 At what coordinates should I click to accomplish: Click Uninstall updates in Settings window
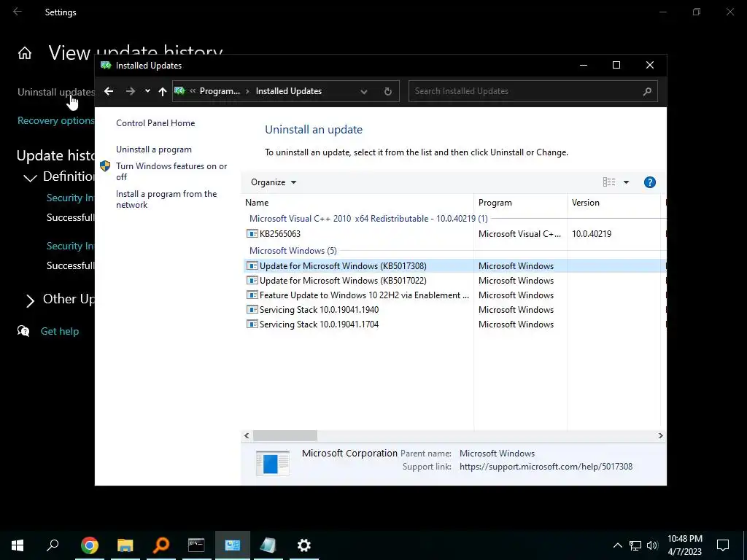click(56, 92)
